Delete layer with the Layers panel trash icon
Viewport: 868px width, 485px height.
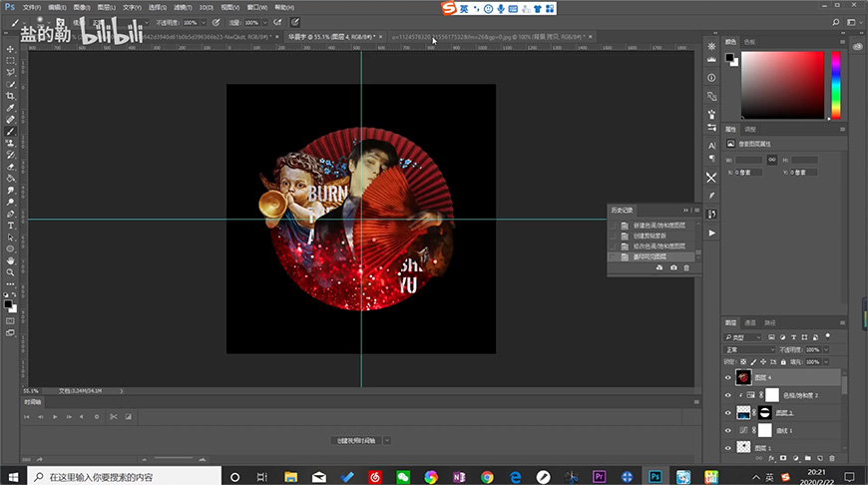[x=831, y=458]
